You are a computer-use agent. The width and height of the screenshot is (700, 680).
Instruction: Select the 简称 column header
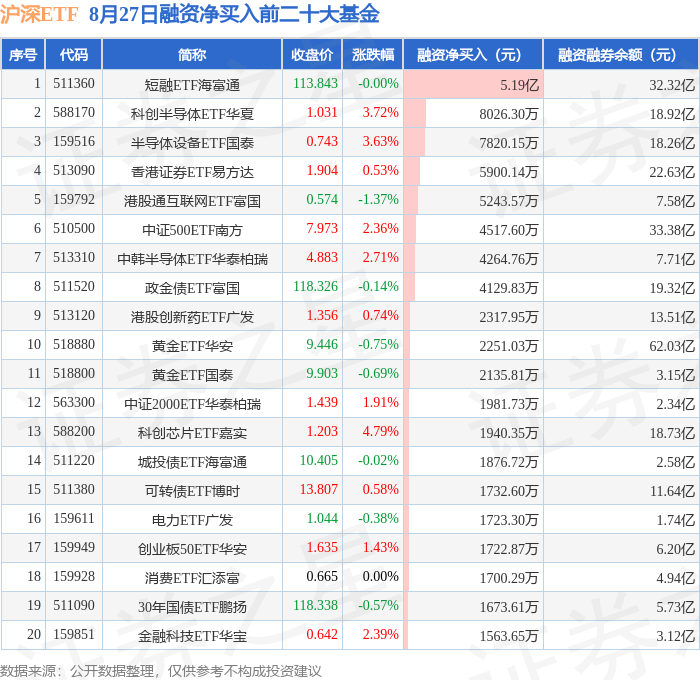click(x=192, y=55)
